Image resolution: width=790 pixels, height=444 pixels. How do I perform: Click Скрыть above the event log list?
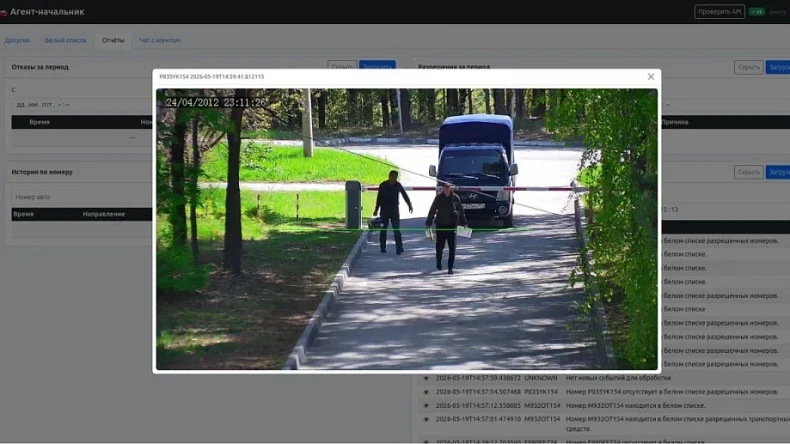coord(749,172)
